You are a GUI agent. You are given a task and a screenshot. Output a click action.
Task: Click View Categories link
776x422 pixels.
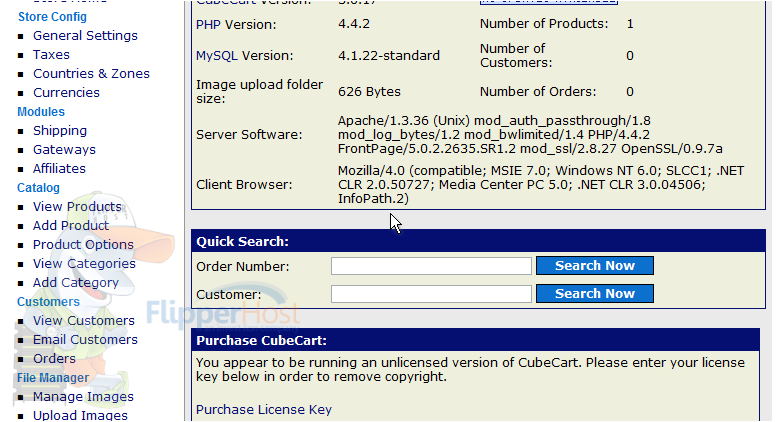[84, 264]
